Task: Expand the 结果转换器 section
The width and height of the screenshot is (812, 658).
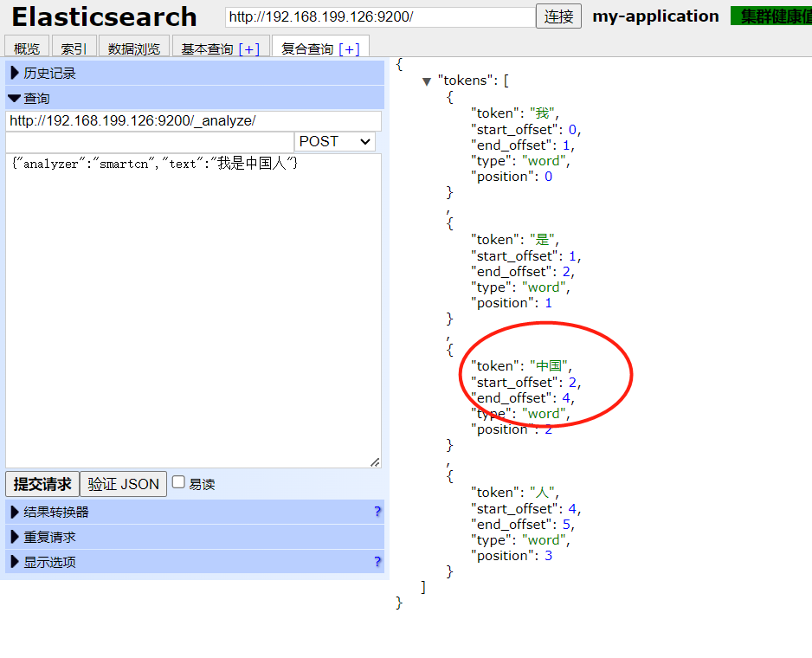Action: pyautogui.click(x=195, y=512)
